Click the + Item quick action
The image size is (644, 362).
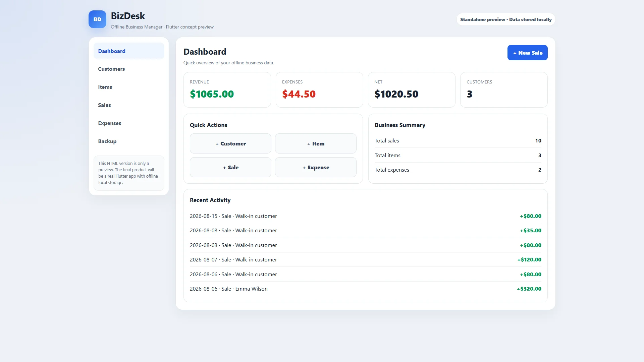[x=316, y=143]
